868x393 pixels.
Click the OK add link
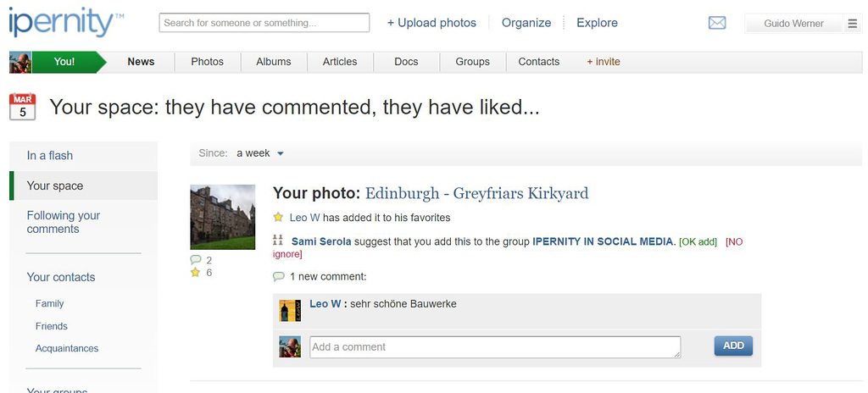click(698, 242)
